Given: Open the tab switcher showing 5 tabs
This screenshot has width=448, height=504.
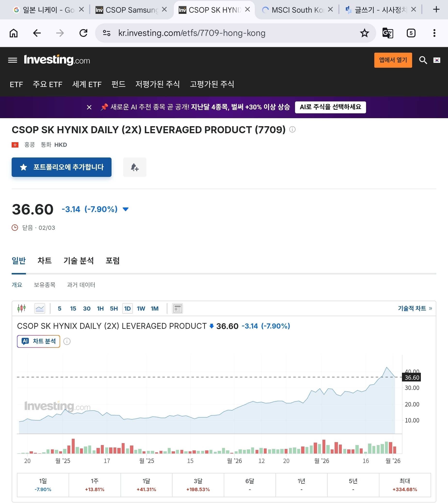Looking at the screenshot, I should (x=411, y=33).
